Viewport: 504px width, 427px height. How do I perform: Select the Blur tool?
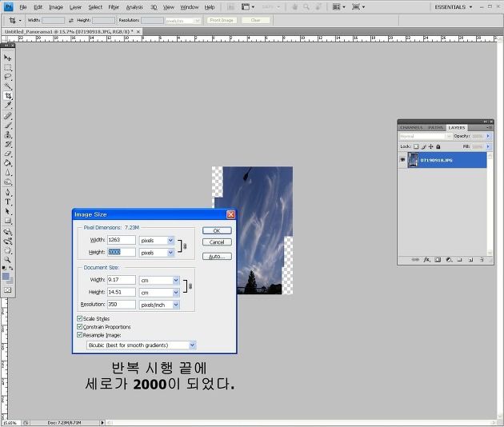coord(8,173)
